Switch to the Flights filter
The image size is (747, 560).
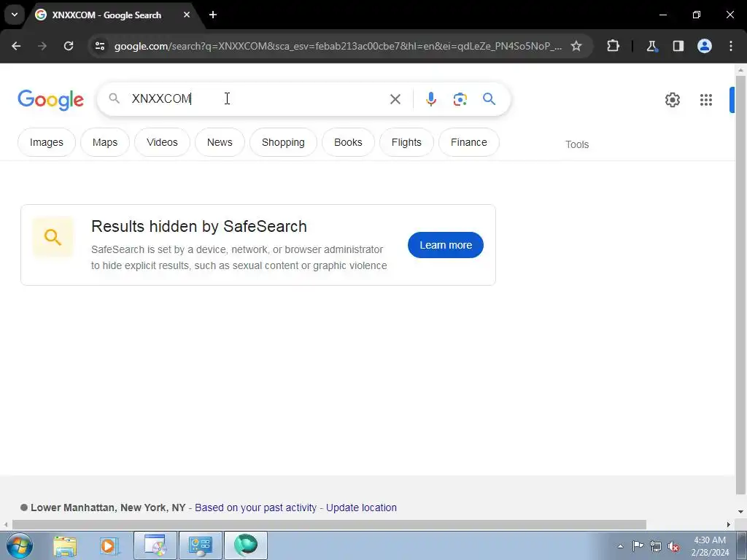406,142
